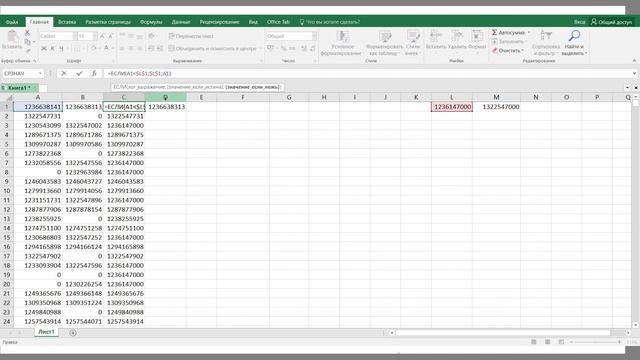Image resolution: width=640 pixels, height=360 pixels.
Task: Toggle Italic (К) formatting
Action: tap(52, 49)
